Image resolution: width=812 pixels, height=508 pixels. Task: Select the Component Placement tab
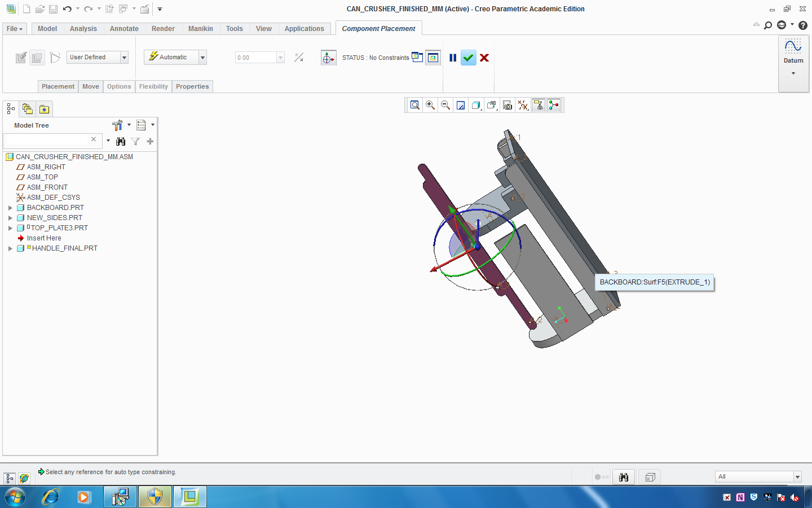pyautogui.click(x=378, y=29)
